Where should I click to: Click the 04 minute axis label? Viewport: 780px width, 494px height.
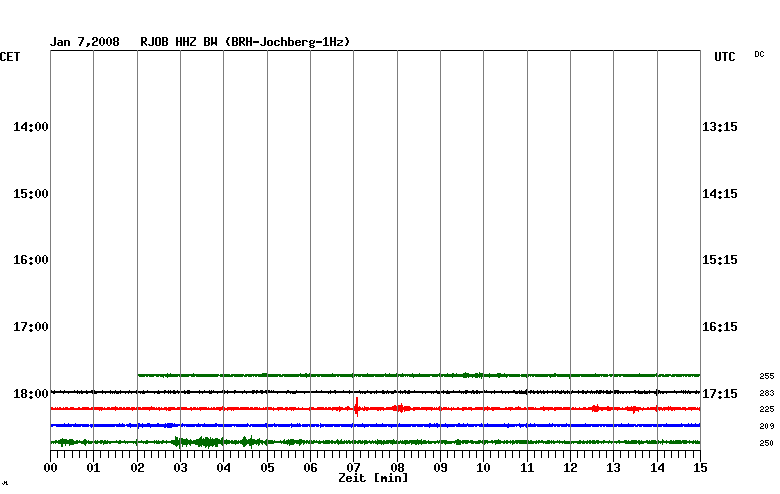[223, 468]
